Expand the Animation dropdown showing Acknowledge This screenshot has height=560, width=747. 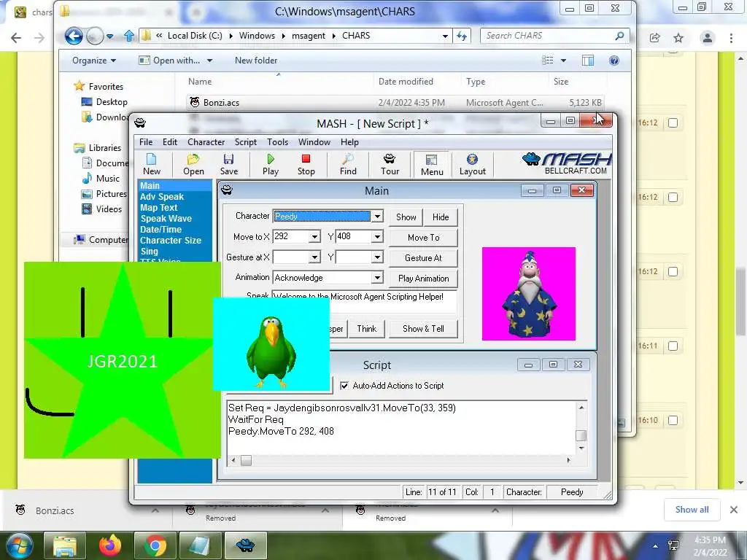point(377,278)
